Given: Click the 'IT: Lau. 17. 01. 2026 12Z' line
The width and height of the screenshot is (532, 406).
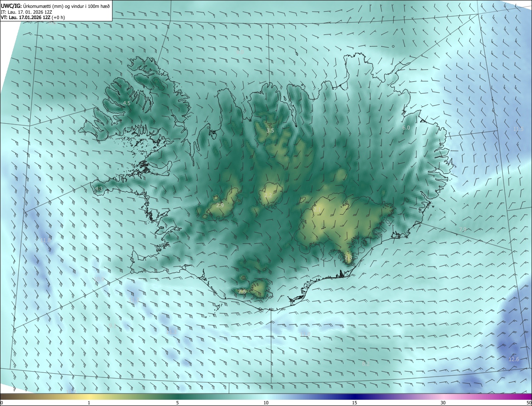Looking at the screenshot, I should (27, 12).
